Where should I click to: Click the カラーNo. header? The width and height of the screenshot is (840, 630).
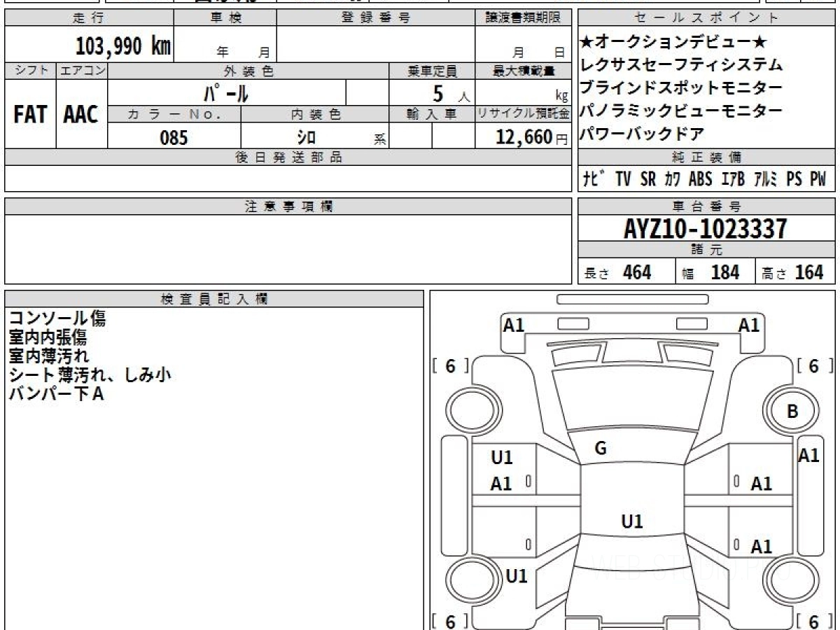174,114
